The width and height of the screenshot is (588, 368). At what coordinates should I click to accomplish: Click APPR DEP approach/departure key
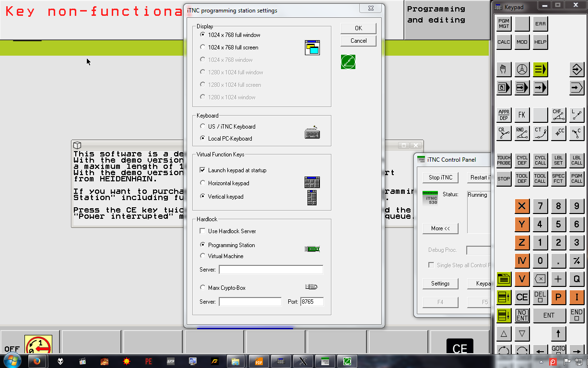(x=504, y=115)
